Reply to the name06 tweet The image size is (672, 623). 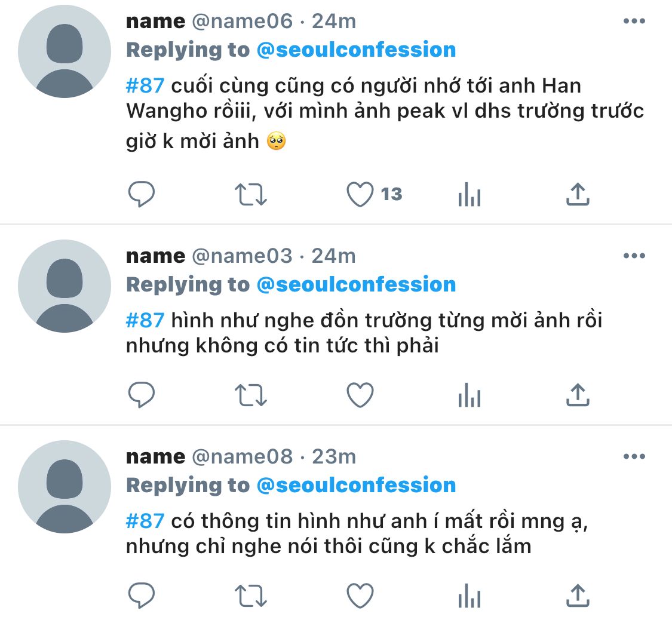(142, 194)
